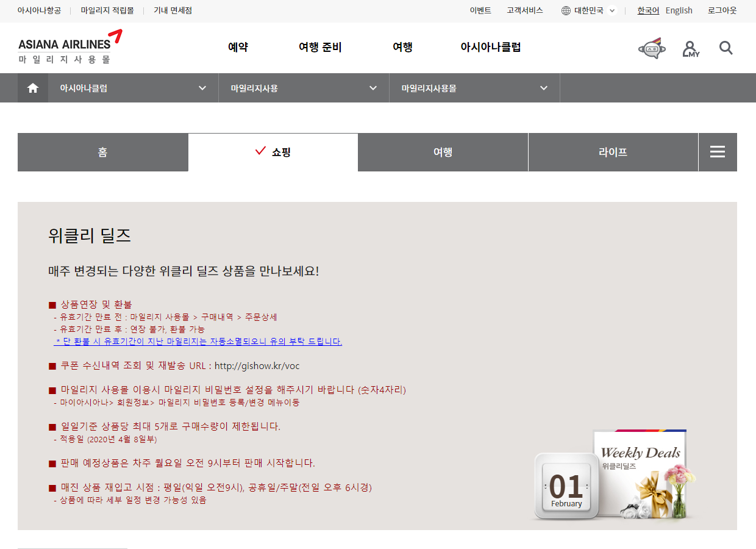Click the 유효기간 만료 후 instruction line

pos(129,329)
